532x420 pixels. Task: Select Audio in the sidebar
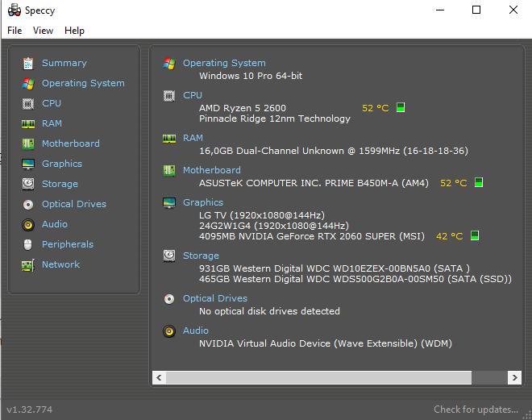pyautogui.click(x=54, y=224)
